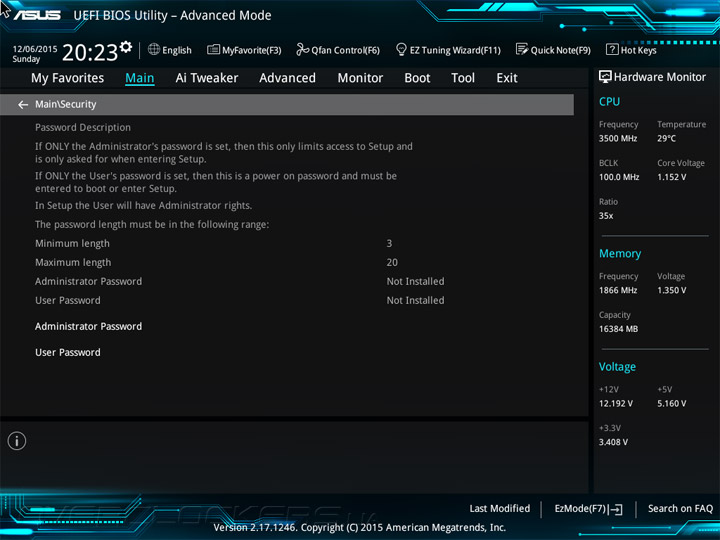Click the Password Description heading
720x540 pixels.
coord(83,128)
